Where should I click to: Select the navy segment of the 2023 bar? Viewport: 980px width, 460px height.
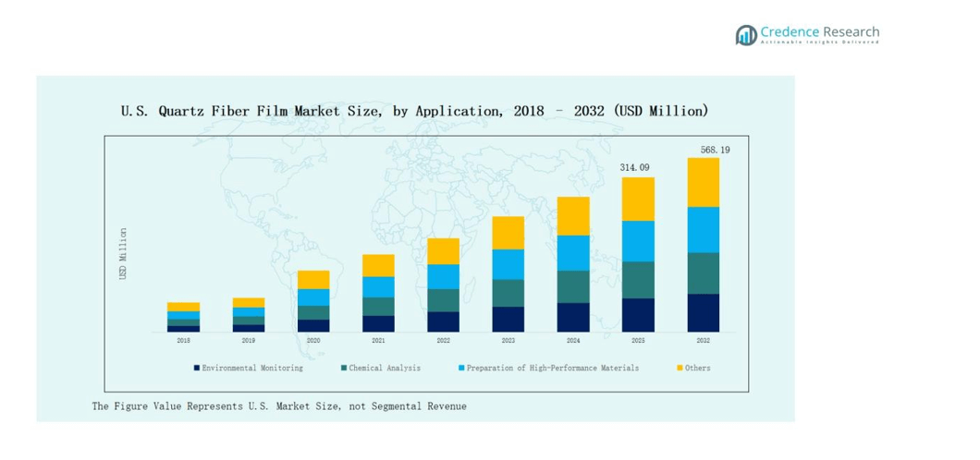tap(508, 319)
